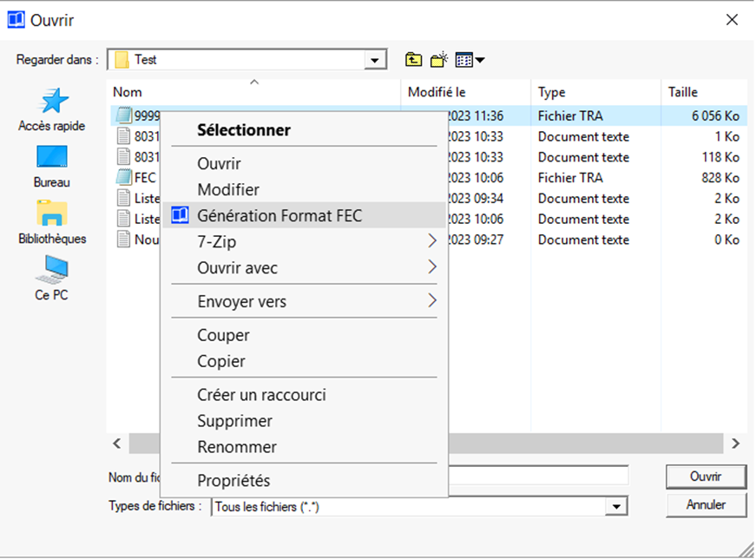Select Propriétés from the context menu
This screenshot has width=756, height=559.
[233, 481]
